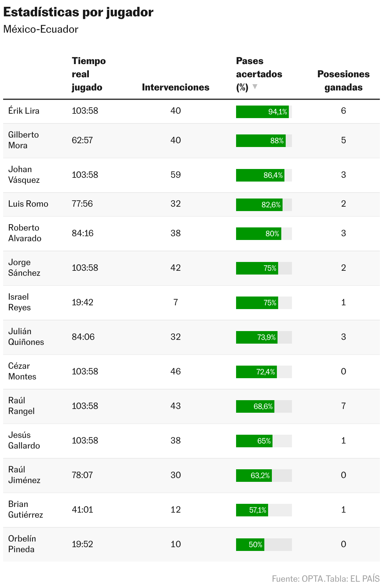
Task: Select Jesús Gallardo's 65% bar
Action: pyautogui.click(x=264, y=441)
